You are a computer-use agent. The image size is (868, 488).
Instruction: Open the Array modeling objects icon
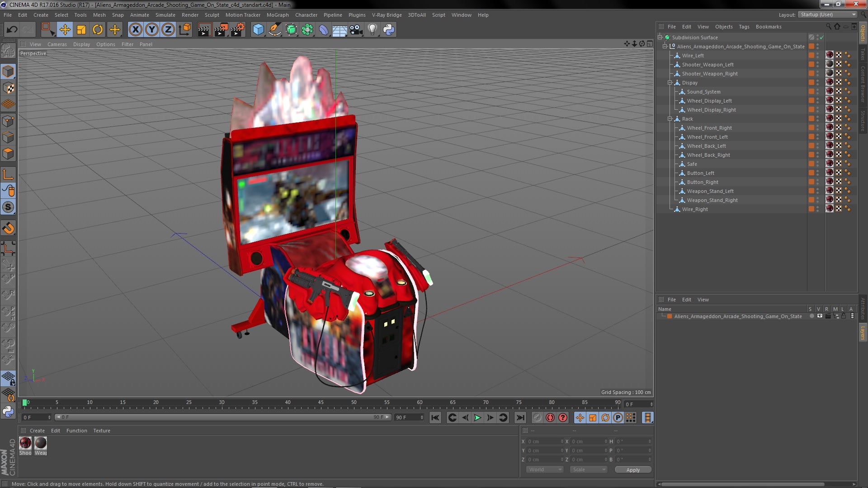(x=307, y=30)
